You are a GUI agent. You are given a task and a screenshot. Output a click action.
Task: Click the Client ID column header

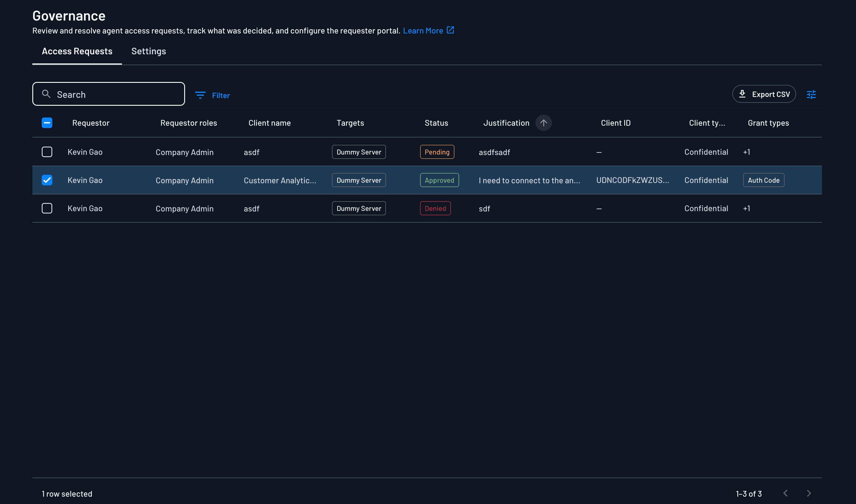click(x=615, y=123)
